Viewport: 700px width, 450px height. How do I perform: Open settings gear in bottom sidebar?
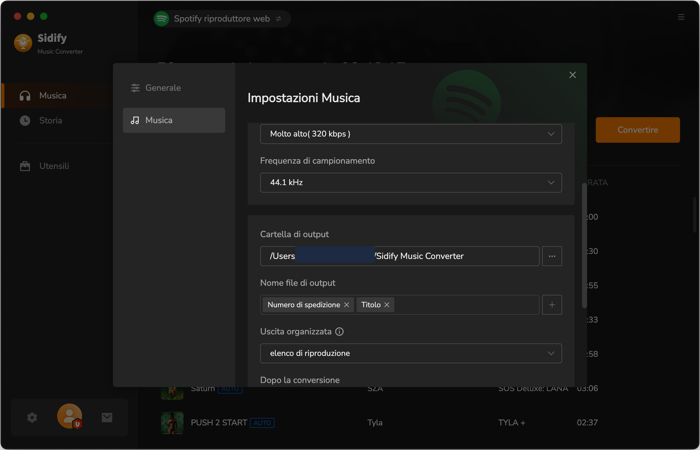(x=32, y=417)
